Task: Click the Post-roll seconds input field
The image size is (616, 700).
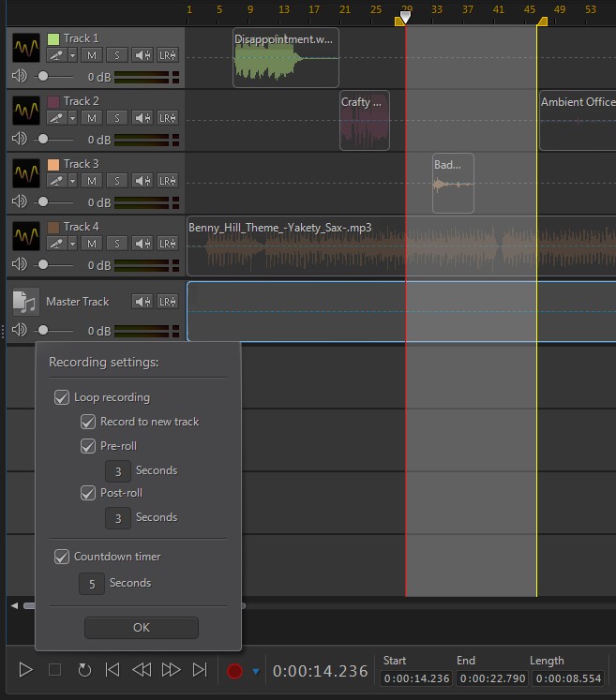Action: click(117, 517)
